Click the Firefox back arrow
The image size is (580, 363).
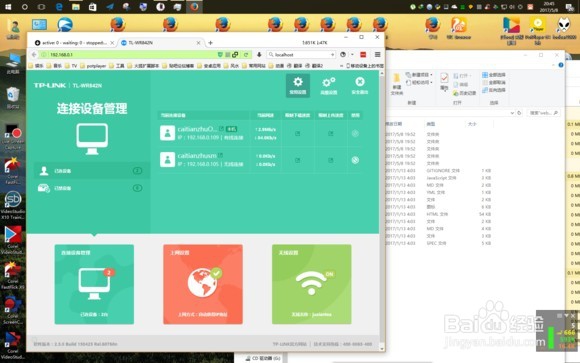coord(34,54)
